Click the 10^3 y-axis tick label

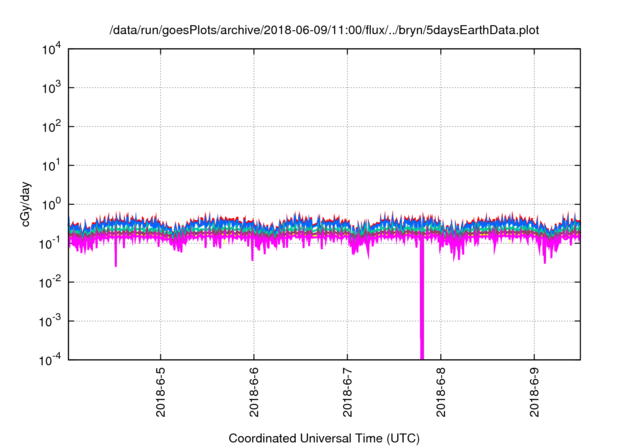point(51,88)
